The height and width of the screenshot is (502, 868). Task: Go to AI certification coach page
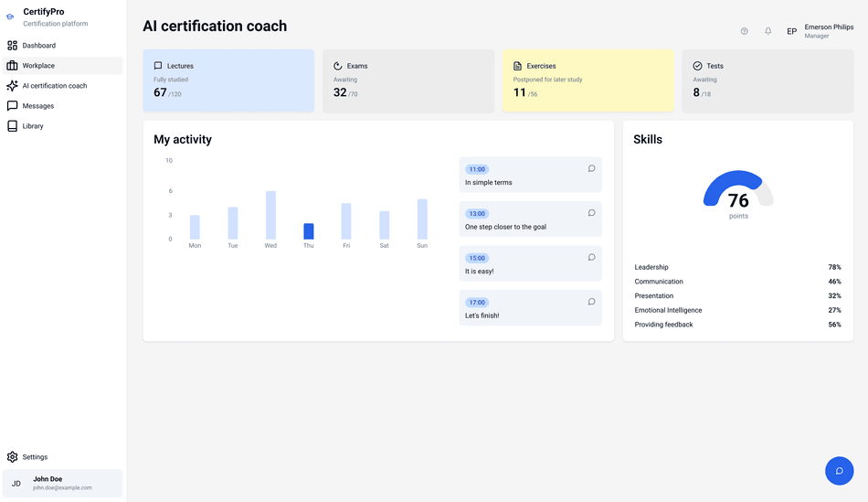point(54,86)
